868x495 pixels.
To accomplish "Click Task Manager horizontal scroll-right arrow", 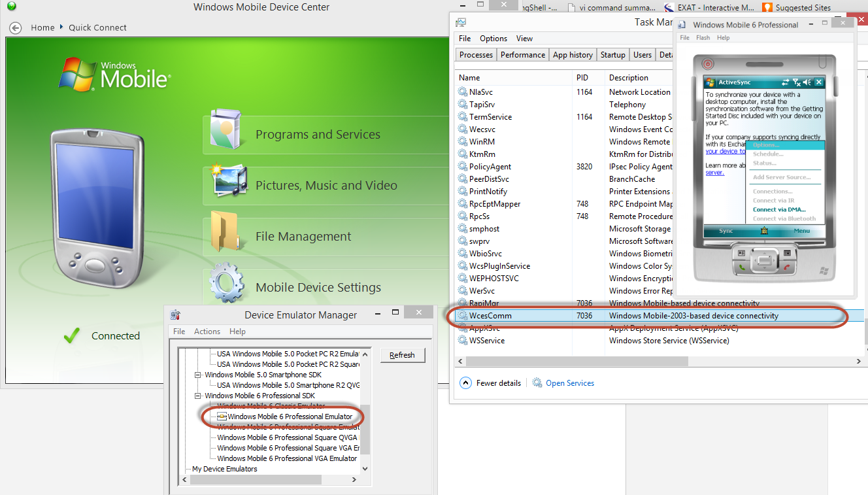I will (x=860, y=361).
